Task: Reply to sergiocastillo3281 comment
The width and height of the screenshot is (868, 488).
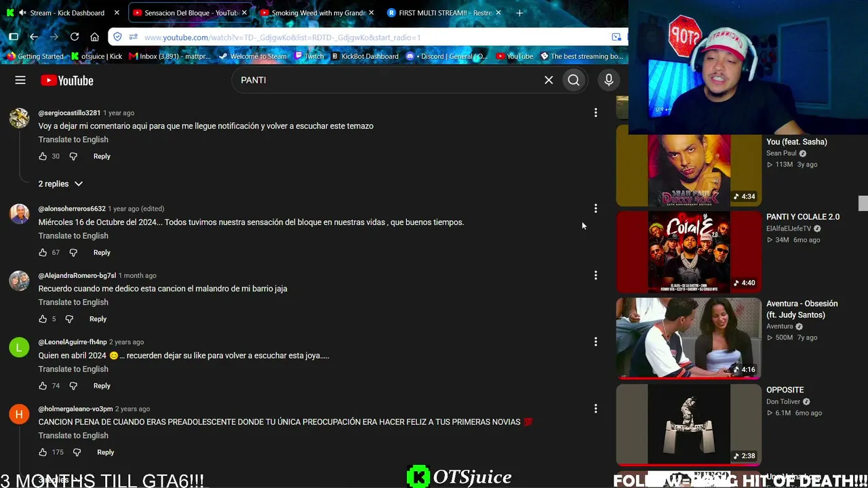Action: 102,156
